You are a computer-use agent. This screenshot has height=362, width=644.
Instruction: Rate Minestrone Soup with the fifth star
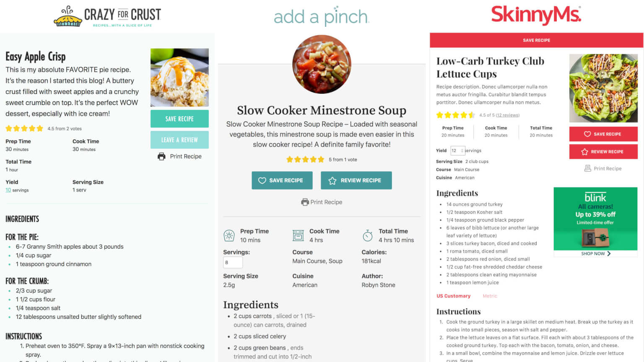[x=321, y=160]
